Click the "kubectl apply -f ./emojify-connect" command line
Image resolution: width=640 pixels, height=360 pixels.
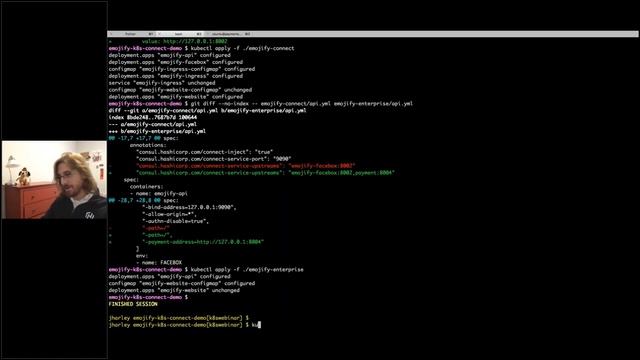[x=201, y=48]
